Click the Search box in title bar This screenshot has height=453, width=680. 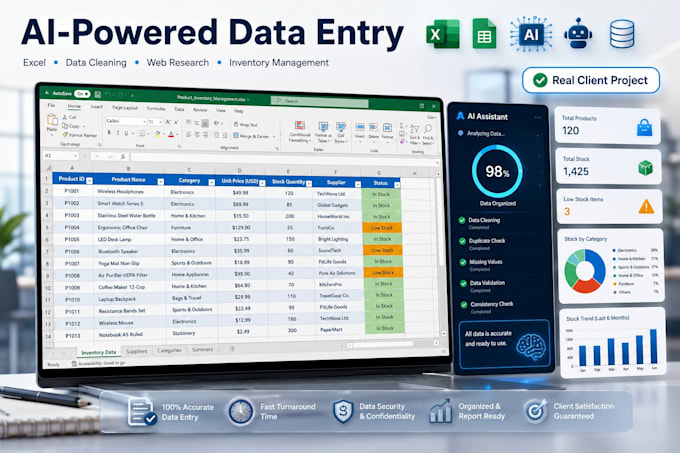(320, 101)
